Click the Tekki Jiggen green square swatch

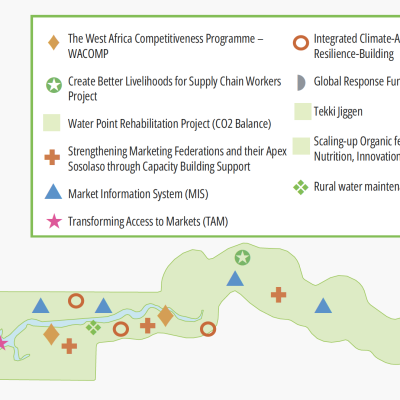click(303, 111)
